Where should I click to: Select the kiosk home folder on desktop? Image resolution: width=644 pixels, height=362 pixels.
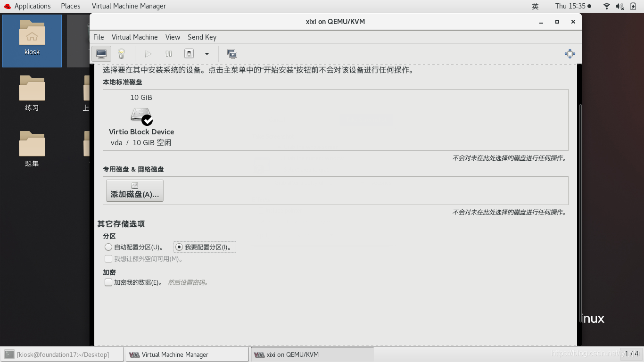pos(32,41)
